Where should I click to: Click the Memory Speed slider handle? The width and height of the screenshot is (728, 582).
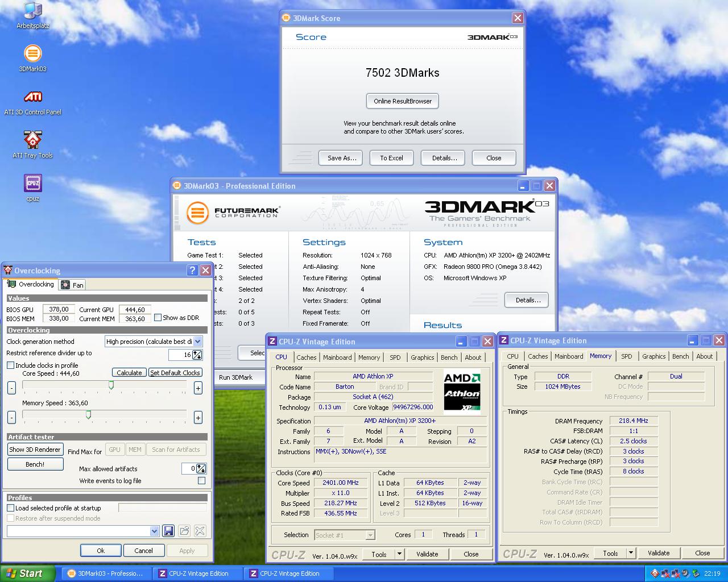point(88,415)
